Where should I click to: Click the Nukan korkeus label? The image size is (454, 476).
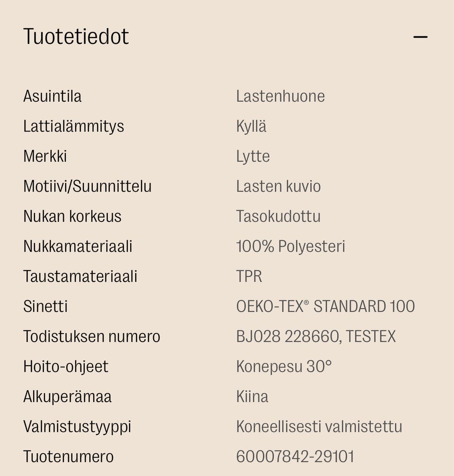73,216
